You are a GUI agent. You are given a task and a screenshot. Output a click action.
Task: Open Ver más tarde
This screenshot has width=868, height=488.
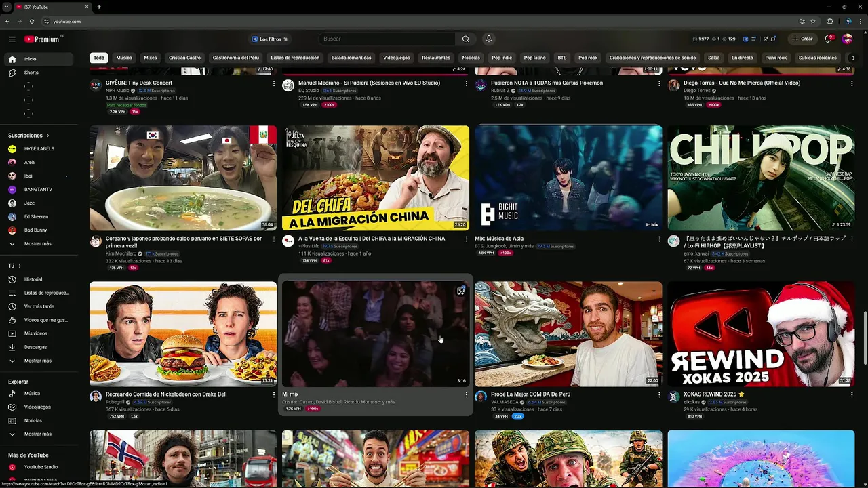(x=39, y=306)
